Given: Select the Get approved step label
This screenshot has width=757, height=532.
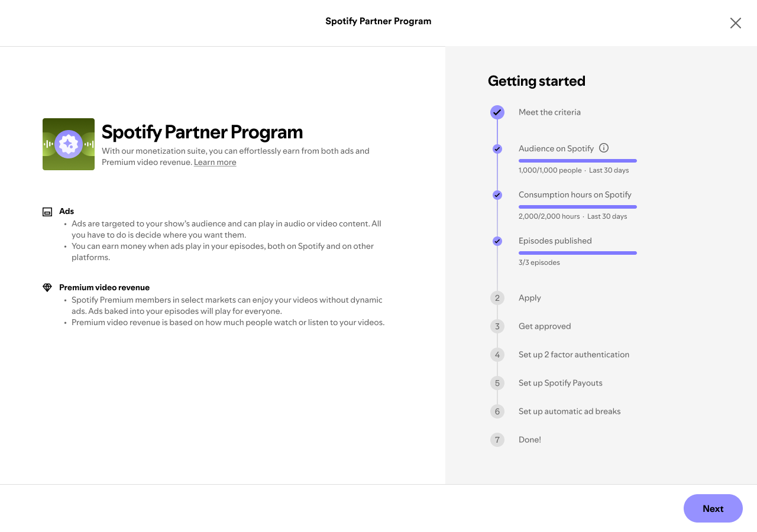Looking at the screenshot, I should click(x=545, y=326).
